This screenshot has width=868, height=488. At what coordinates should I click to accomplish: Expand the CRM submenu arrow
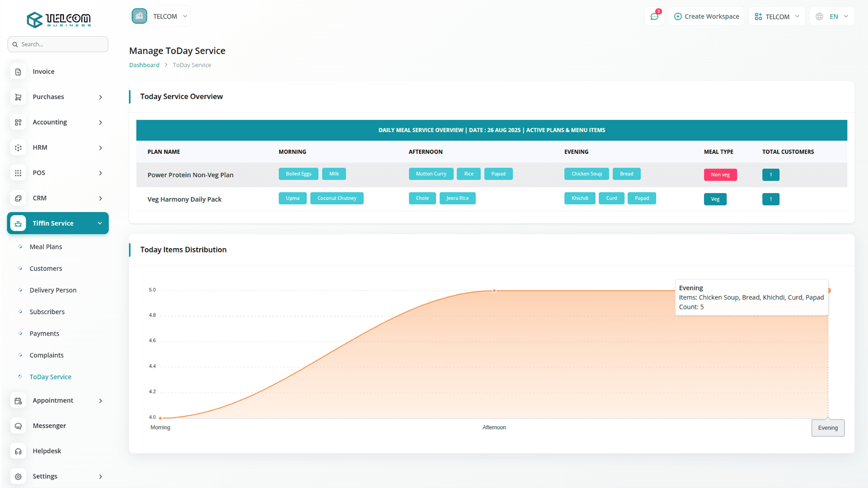(x=100, y=198)
